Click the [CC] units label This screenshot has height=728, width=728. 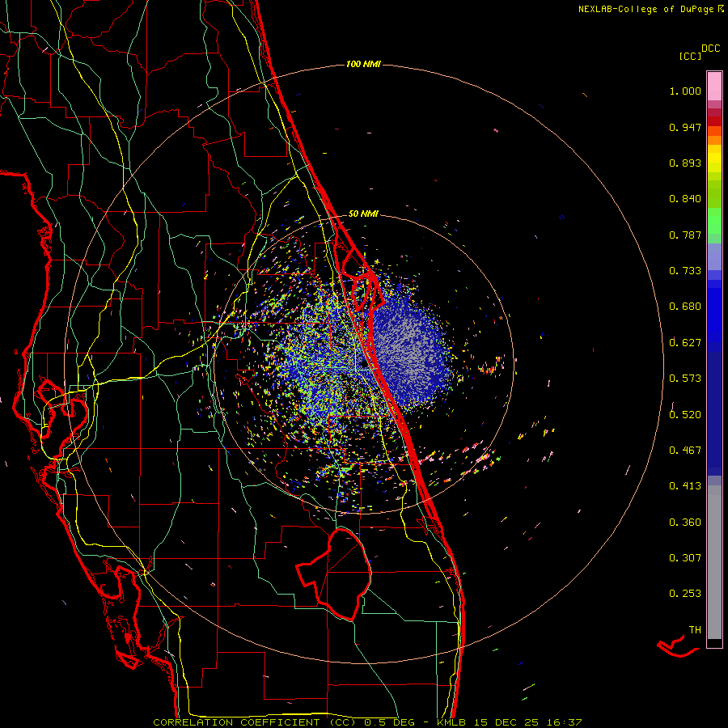[x=691, y=56]
